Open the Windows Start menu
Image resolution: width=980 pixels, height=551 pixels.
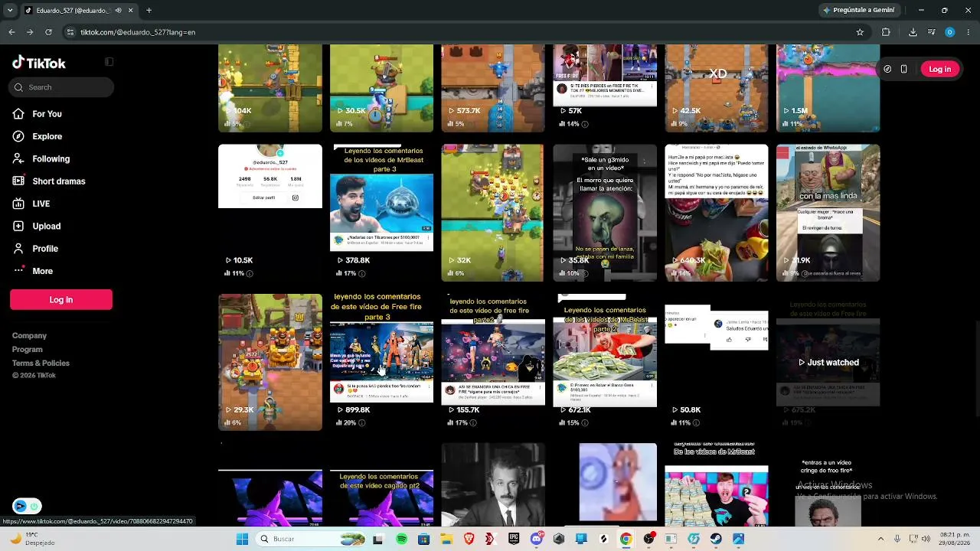242,539
